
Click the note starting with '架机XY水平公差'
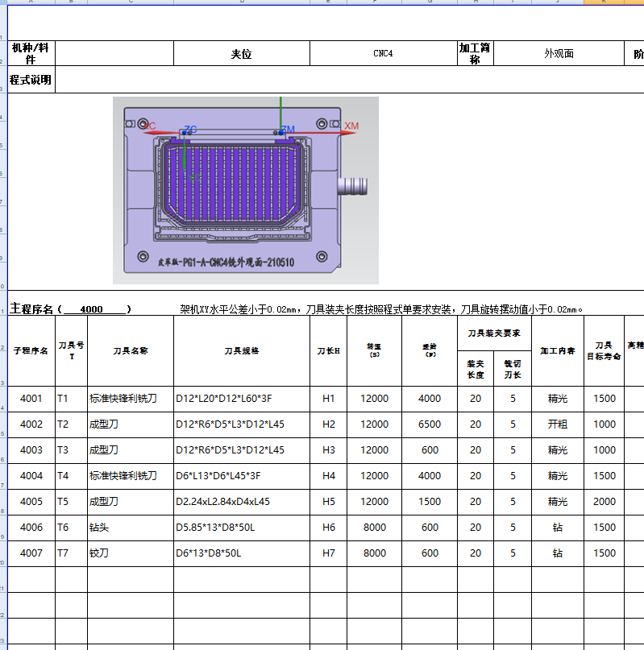[x=381, y=309]
